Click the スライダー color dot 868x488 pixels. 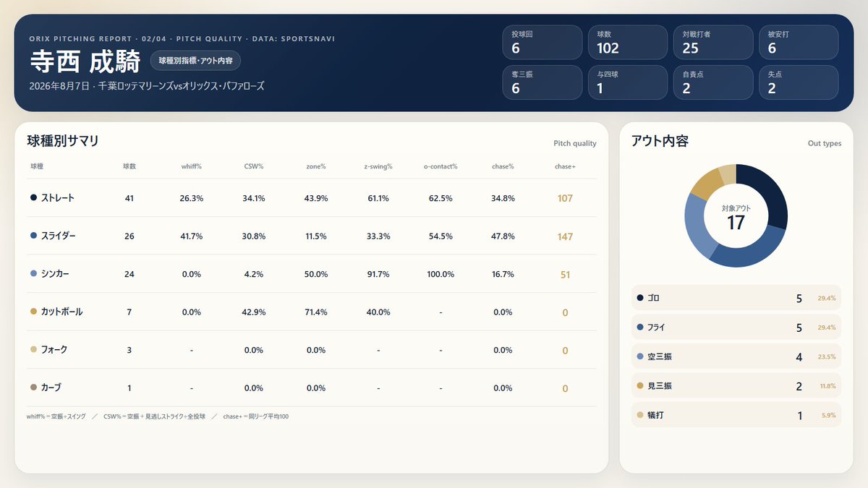[33, 236]
